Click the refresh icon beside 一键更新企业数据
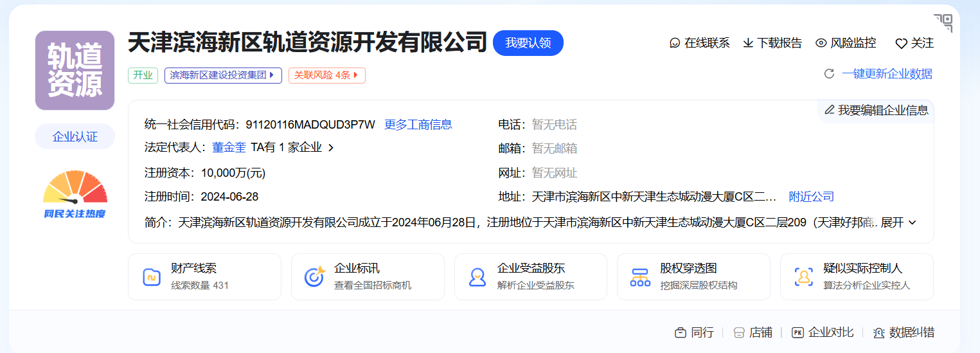Image resolution: width=980 pixels, height=353 pixels. [829, 74]
